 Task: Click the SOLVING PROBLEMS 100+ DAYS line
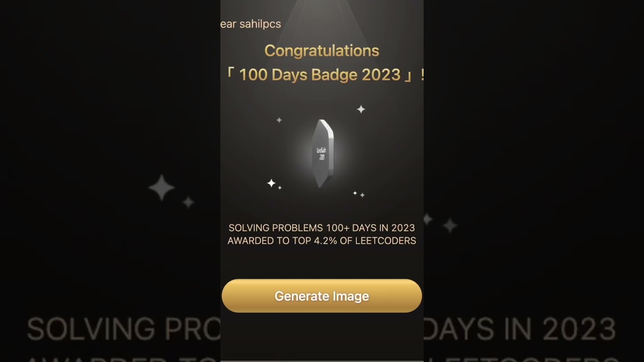tap(321, 228)
